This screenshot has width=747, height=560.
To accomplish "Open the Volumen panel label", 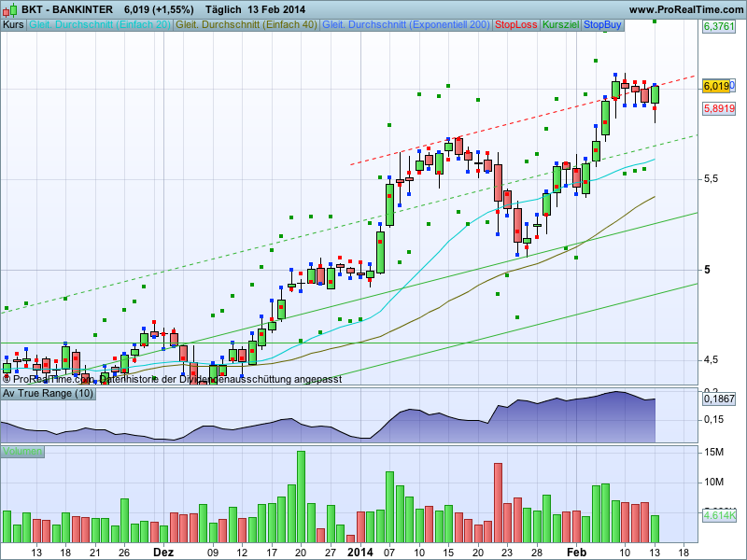I will click(x=22, y=452).
